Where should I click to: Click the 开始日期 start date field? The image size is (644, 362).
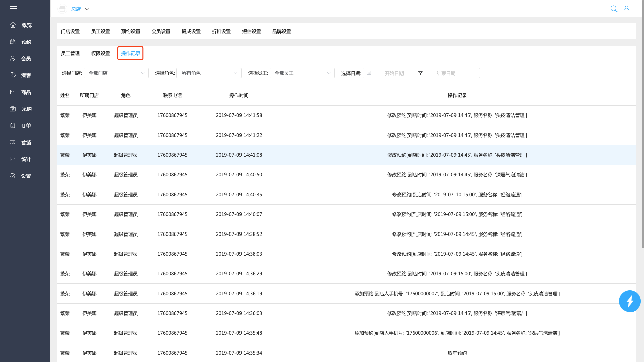(394, 73)
